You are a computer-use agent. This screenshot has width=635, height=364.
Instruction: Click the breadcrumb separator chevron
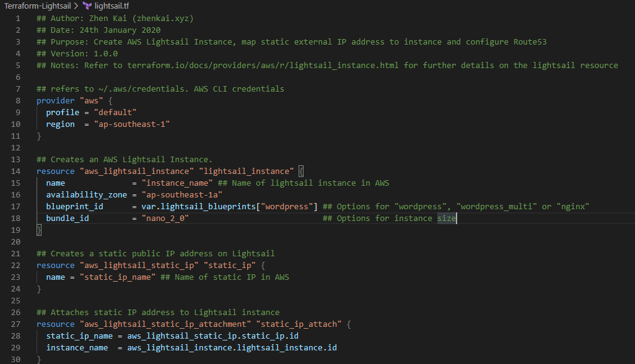pyautogui.click(x=76, y=6)
